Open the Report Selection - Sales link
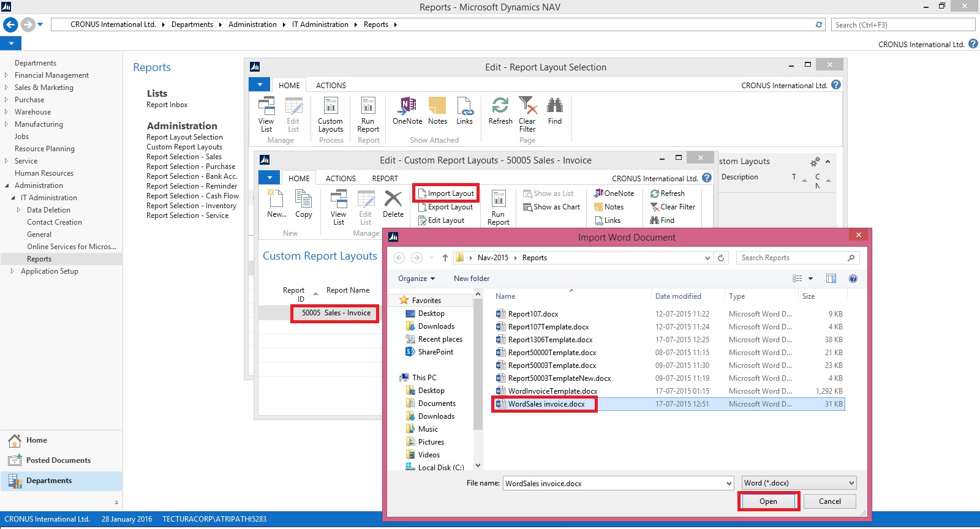This screenshot has width=980, height=529. click(x=184, y=157)
